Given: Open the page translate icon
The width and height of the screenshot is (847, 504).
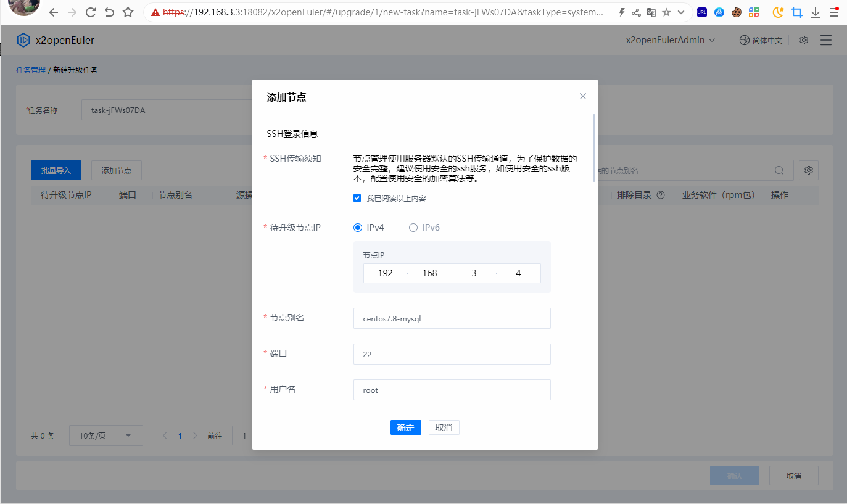Looking at the screenshot, I should [651, 12].
